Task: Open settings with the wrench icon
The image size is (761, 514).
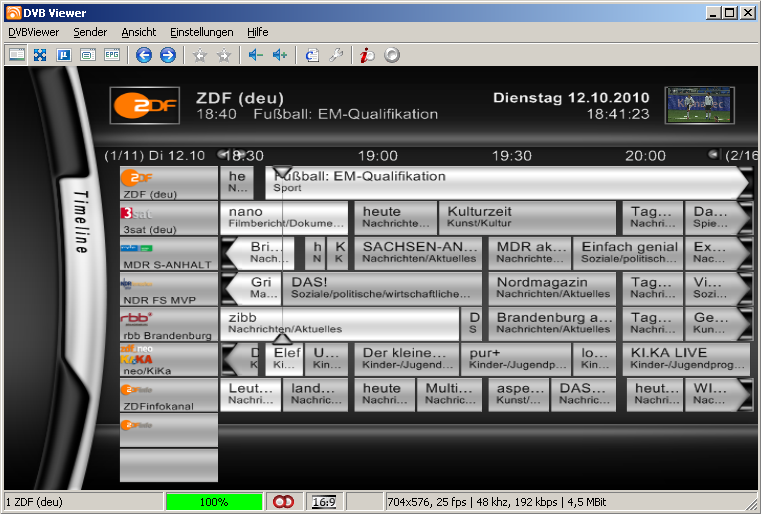Action: [336, 55]
